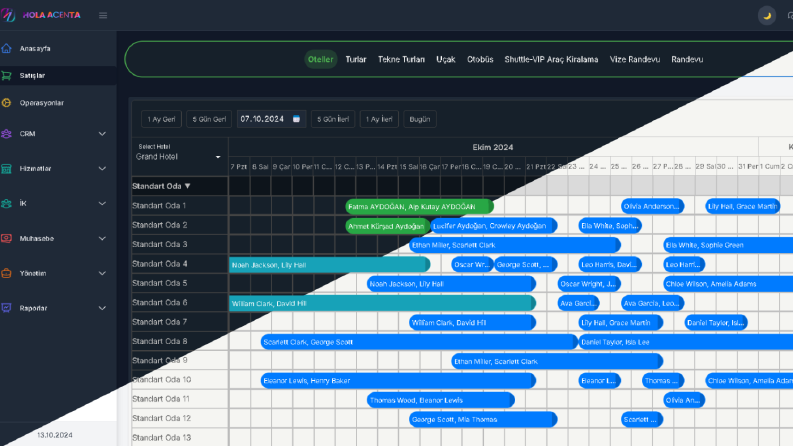
Task: Select Thomas Wood, Eleanor Lewis reservation
Action: point(440,400)
